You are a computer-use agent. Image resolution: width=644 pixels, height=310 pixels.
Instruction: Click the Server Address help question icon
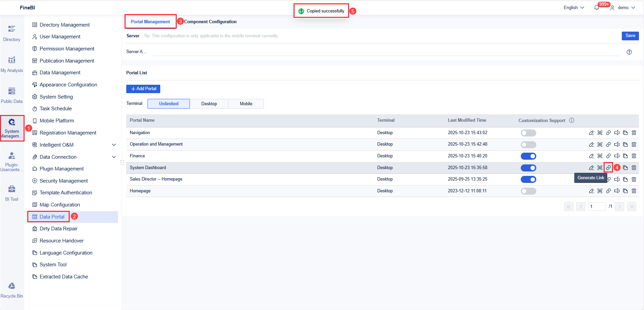(629, 52)
